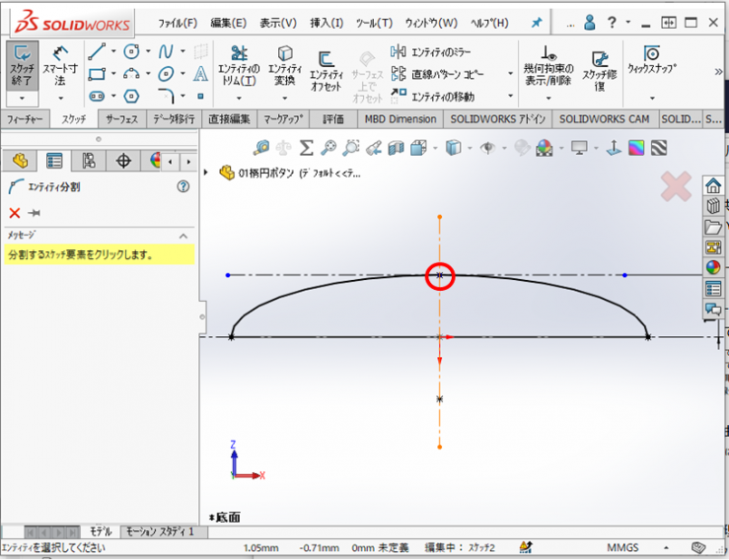This screenshot has width=729, height=560.
Task: Open the モーション スタディ 1 tab
Action: coord(158,531)
